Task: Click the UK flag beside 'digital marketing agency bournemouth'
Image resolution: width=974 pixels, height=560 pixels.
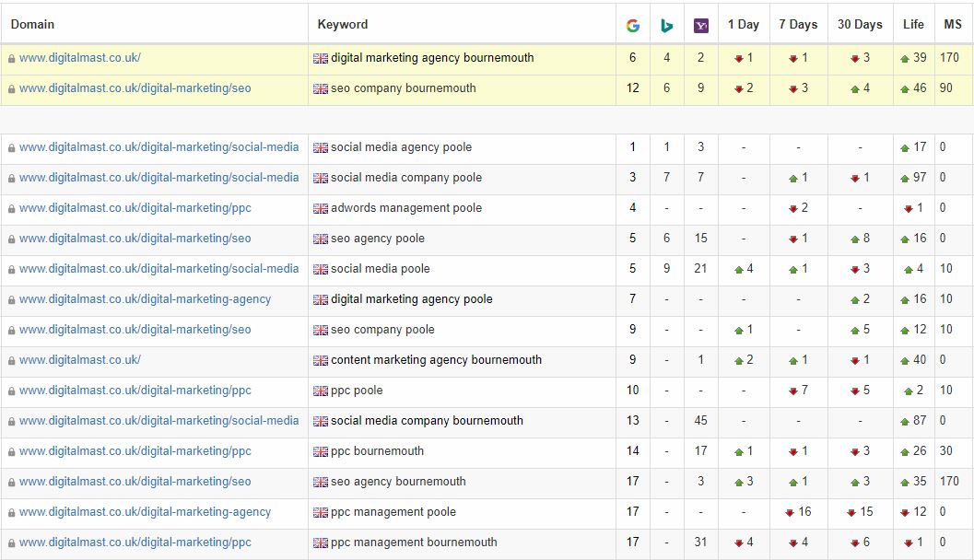Action: pos(321,58)
